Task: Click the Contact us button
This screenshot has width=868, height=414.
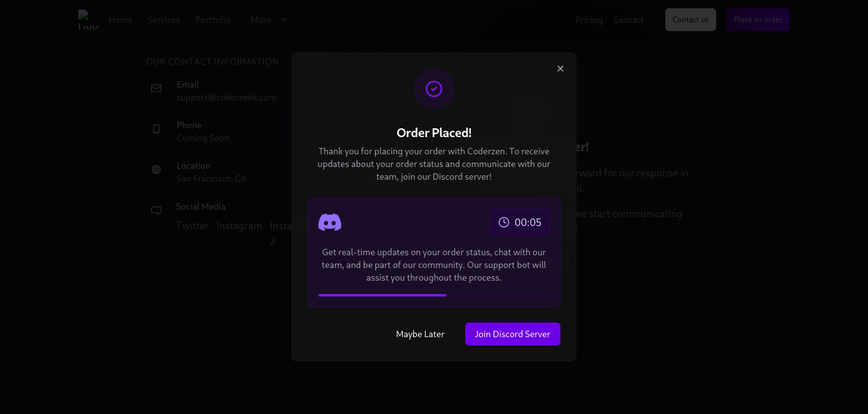Action: pos(691,20)
